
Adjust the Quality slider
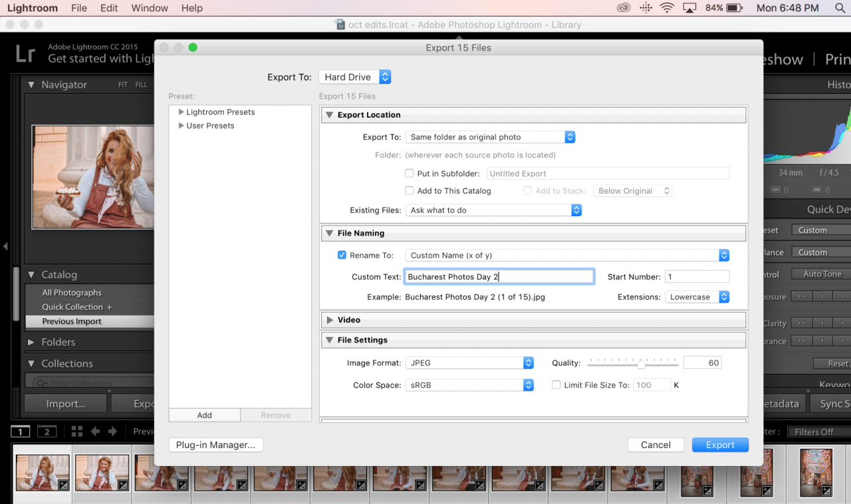[641, 364]
